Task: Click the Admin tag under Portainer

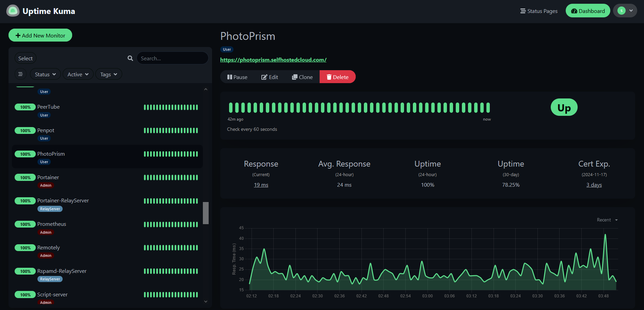Action: coord(46,185)
